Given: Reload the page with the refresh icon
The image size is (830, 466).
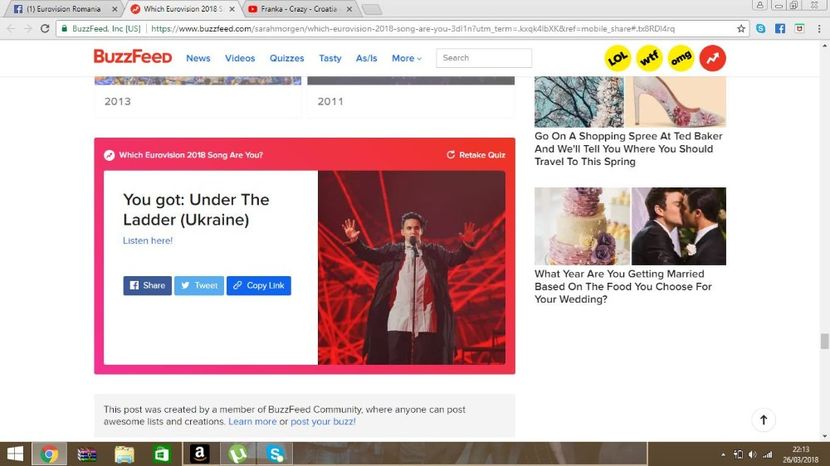Looking at the screenshot, I should 45,29.
